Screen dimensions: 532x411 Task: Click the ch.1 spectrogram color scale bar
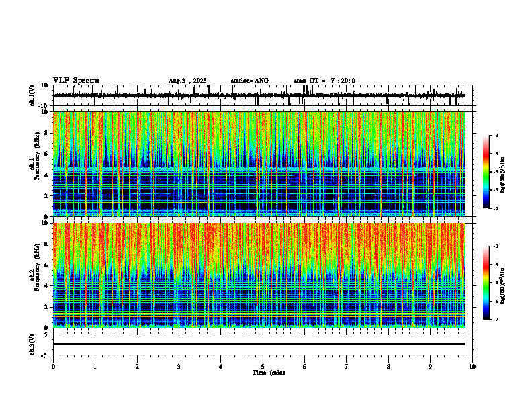(x=486, y=172)
